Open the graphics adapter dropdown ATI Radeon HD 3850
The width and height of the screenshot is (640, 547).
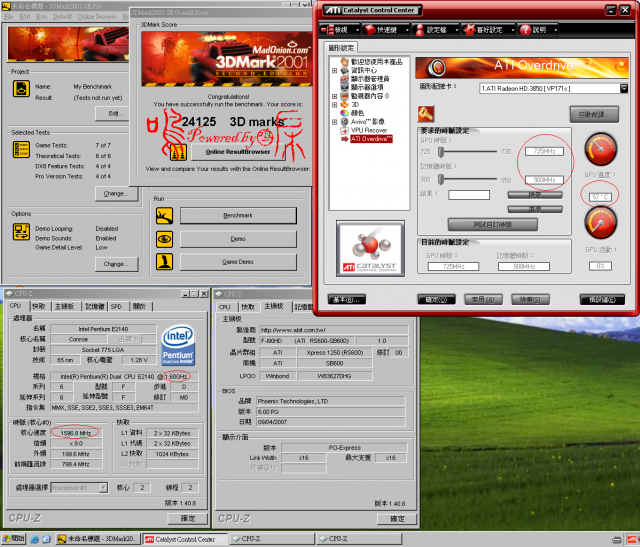pyautogui.click(x=624, y=89)
